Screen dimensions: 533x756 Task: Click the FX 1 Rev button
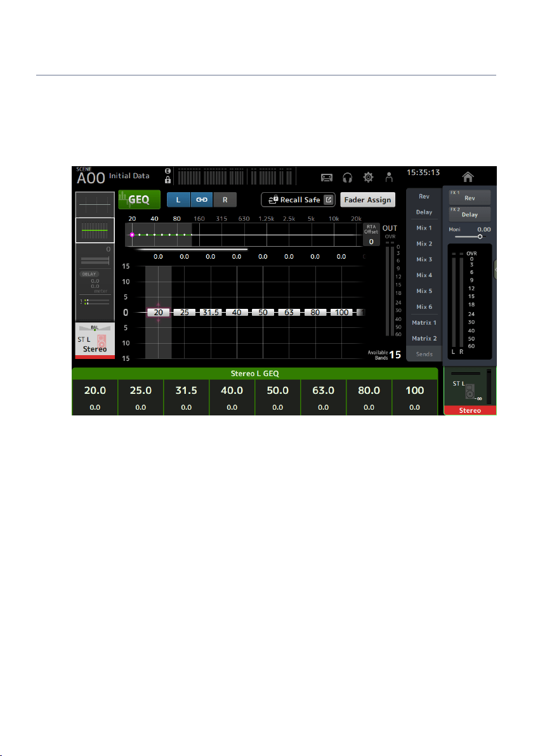point(470,197)
